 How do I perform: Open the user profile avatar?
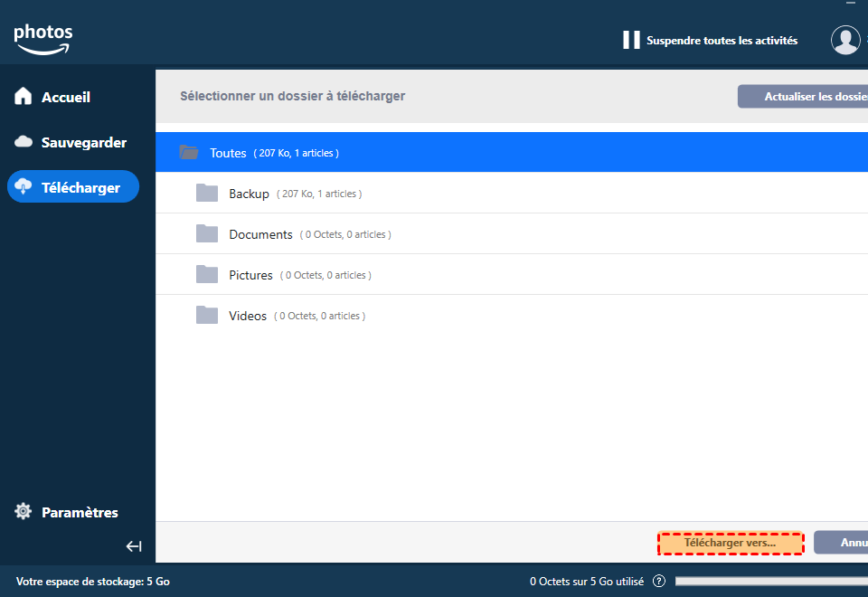pyautogui.click(x=845, y=40)
